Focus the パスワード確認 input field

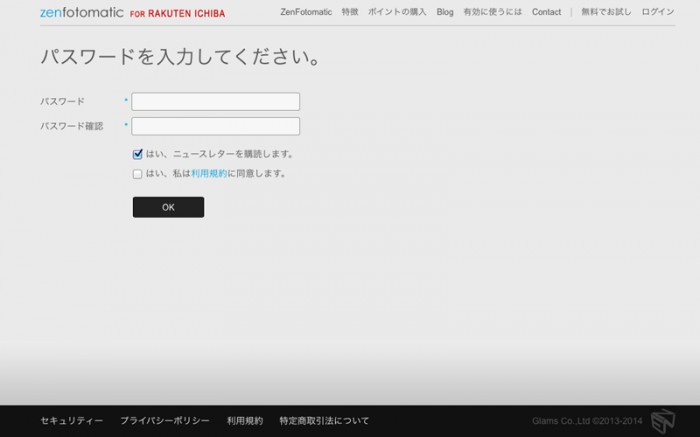(x=216, y=126)
